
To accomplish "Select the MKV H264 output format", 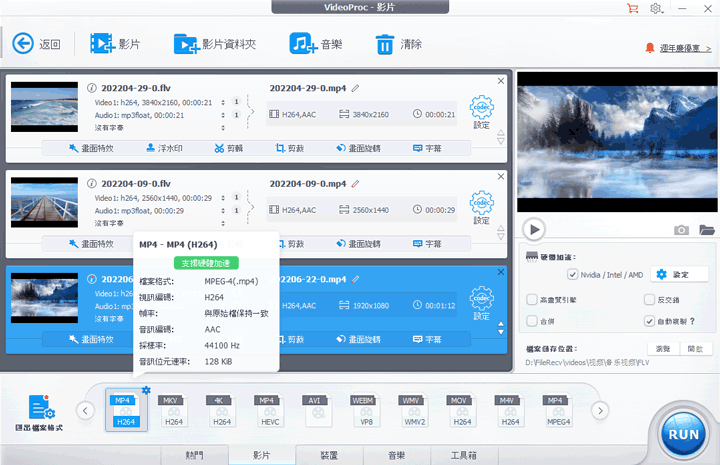I will (x=174, y=410).
